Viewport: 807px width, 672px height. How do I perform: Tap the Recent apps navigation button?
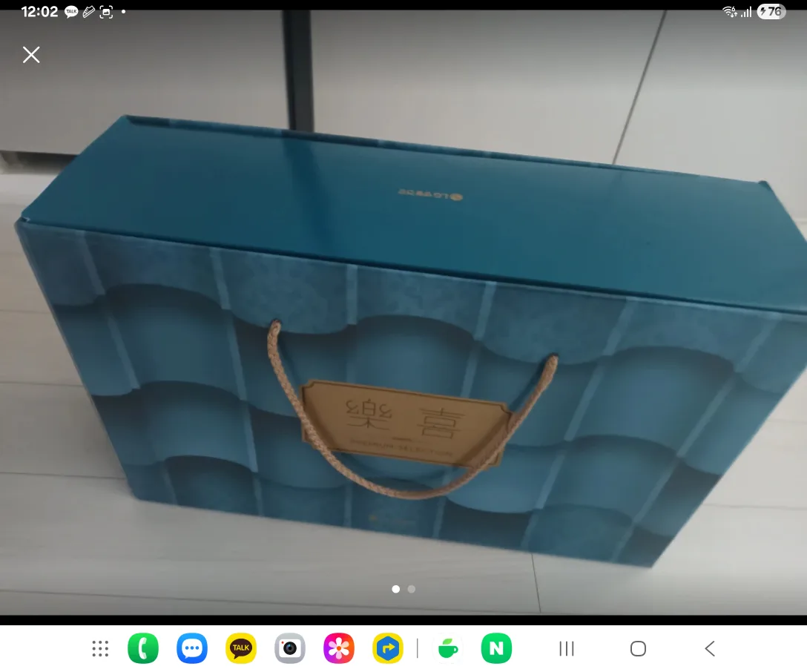pos(567,649)
